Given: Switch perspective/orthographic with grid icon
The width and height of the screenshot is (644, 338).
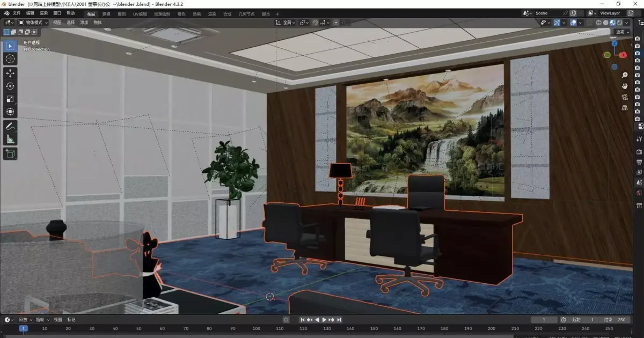Looking at the screenshot, I should tap(625, 108).
